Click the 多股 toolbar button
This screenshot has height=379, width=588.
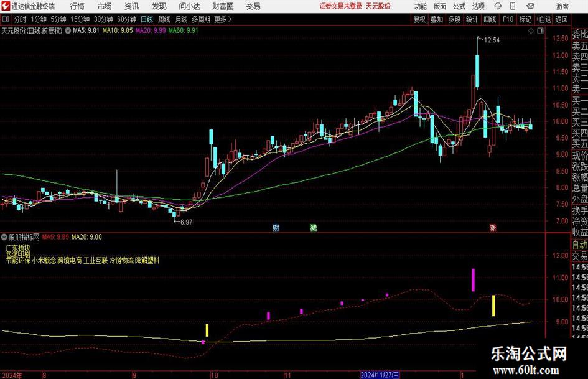[x=454, y=19]
